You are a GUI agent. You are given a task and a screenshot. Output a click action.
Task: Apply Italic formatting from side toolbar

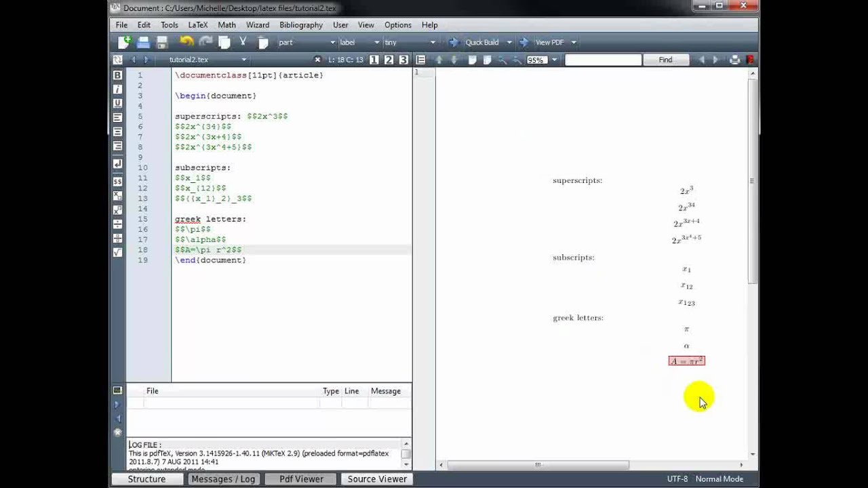[117, 89]
